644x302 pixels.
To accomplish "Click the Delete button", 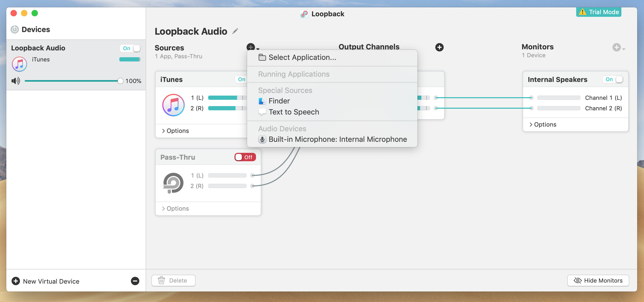I will coord(173,280).
